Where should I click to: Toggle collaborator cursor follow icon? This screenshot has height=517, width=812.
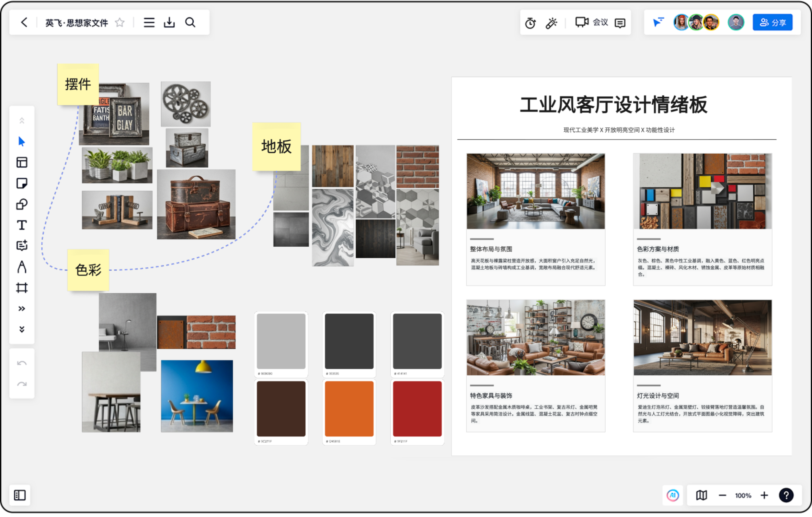658,23
